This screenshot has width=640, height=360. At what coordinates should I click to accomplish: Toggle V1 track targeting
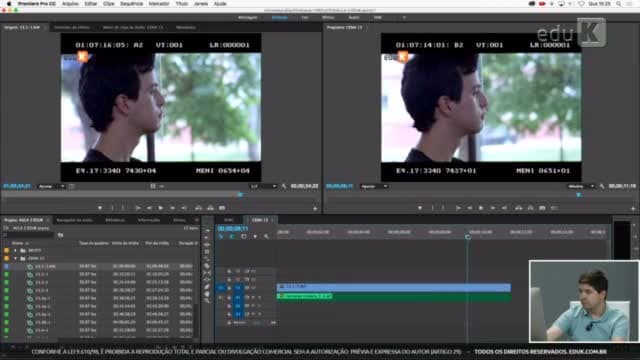point(238,288)
